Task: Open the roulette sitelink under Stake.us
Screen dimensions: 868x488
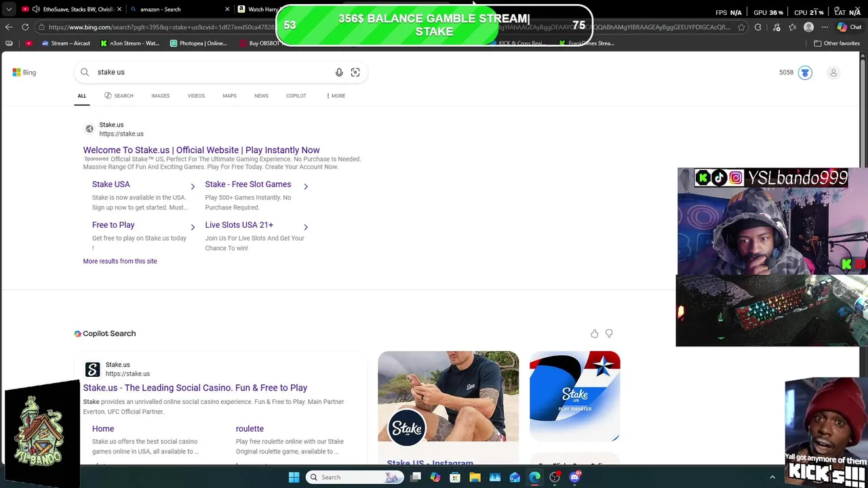Action: pyautogui.click(x=250, y=428)
